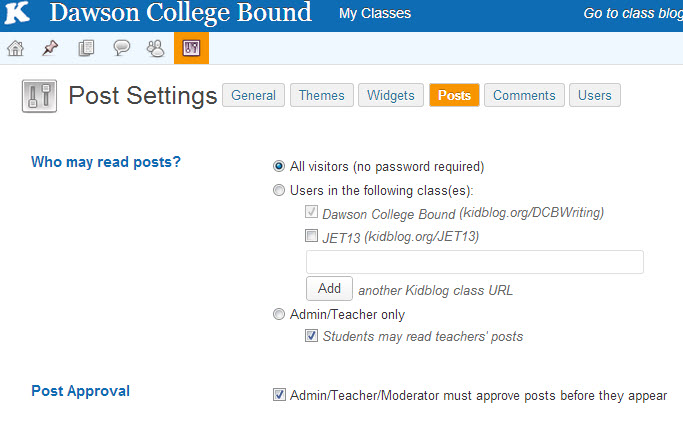Select Admin/Teacher only radio option
This screenshot has width=683, height=433.
point(279,314)
